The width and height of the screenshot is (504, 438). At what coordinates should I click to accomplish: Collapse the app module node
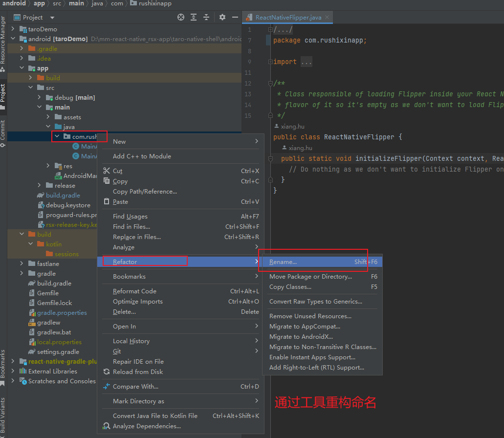(x=22, y=68)
